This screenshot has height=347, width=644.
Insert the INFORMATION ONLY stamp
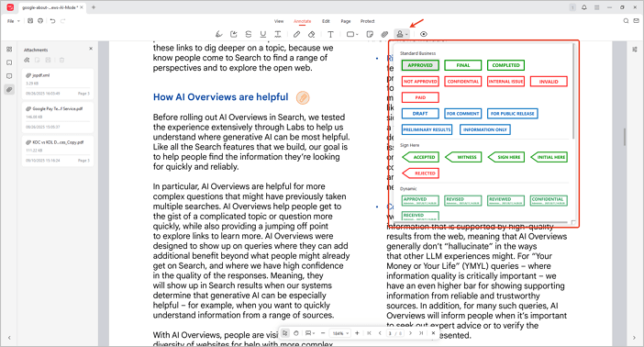point(485,129)
